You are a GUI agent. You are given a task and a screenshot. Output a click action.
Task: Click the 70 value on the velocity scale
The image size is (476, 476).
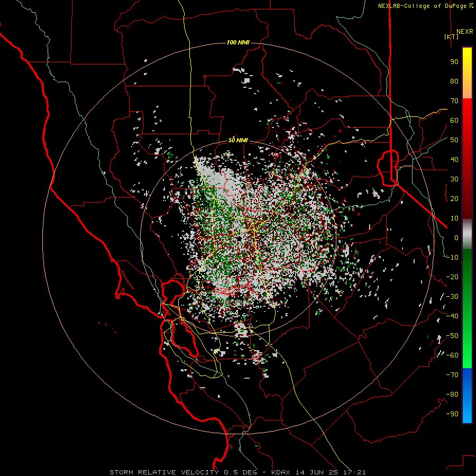click(x=454, y=101)
